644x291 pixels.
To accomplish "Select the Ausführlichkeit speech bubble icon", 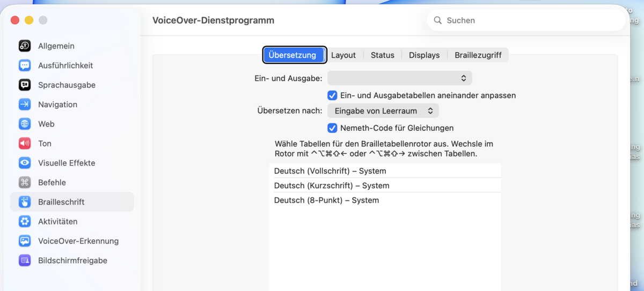I will 25,65.
